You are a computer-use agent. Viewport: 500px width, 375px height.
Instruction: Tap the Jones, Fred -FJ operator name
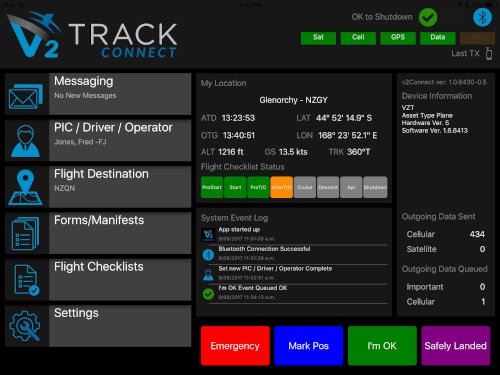click(80, 142)
